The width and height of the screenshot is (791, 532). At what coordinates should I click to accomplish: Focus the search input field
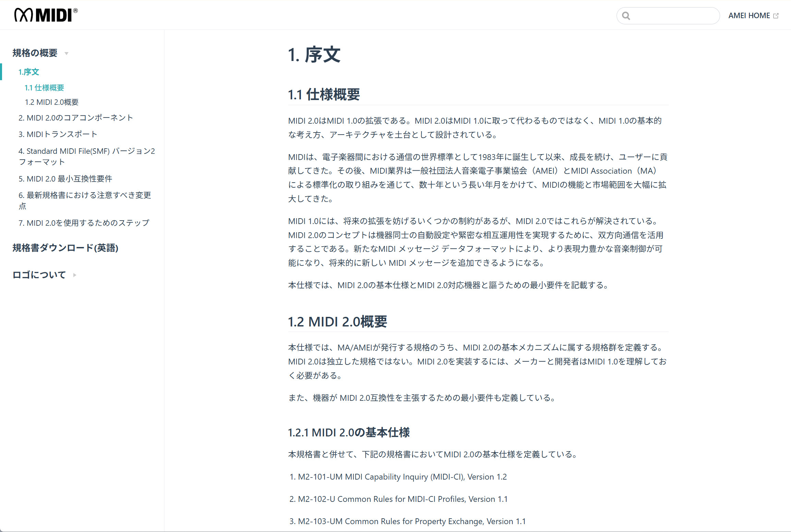pos(668,16)
